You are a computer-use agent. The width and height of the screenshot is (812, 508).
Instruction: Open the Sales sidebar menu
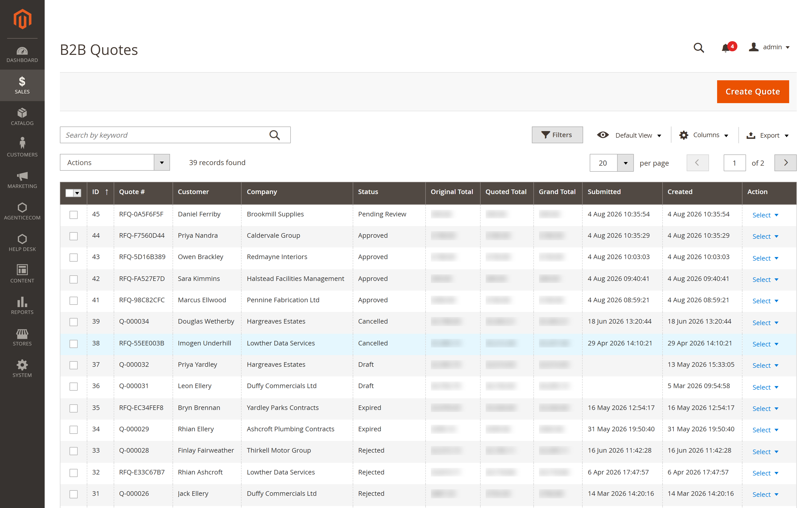[22, 85]
